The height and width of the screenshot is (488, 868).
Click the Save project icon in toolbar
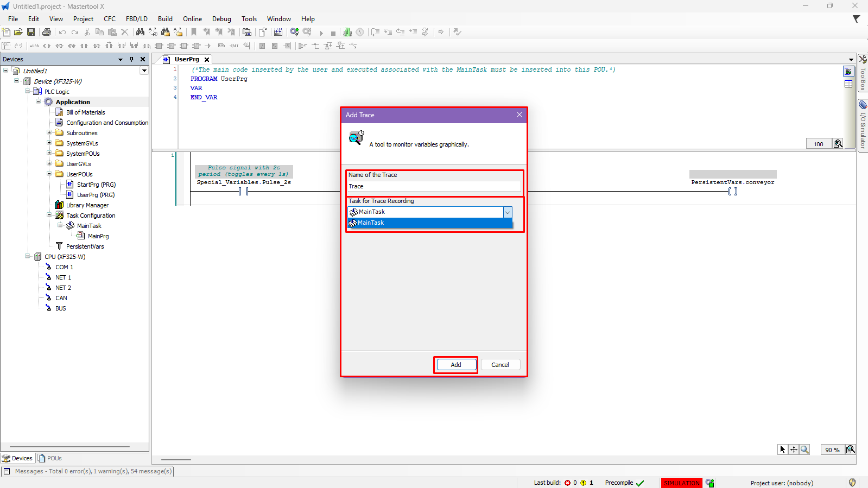31,32
